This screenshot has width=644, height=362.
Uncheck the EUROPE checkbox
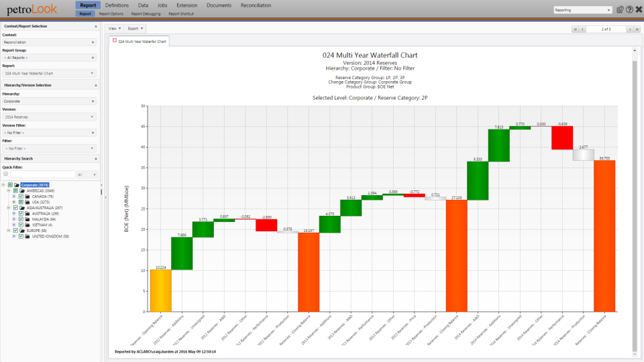click(x=15, y=231)
